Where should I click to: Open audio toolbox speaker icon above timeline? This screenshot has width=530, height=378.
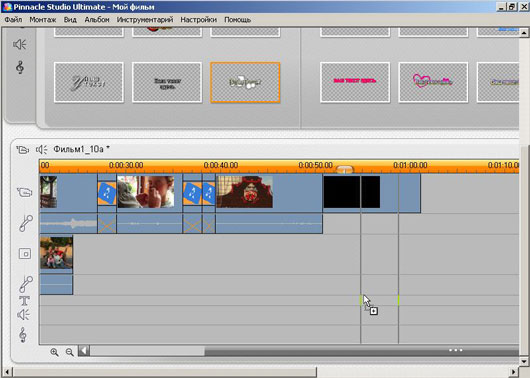(x=42, y=149)
